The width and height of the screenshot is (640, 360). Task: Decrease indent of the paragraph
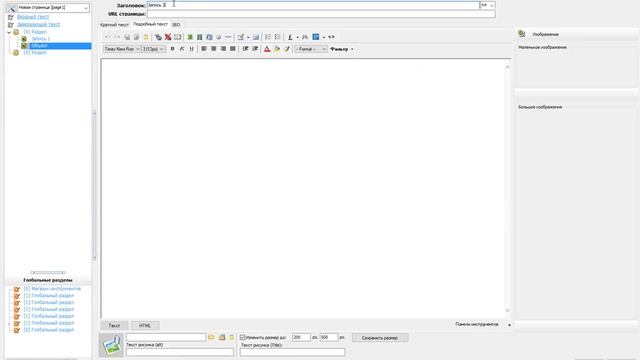245,49
